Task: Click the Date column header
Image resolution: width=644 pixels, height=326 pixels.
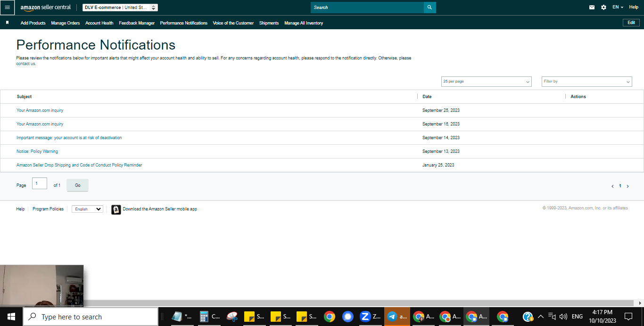Action: click(427, 97)
